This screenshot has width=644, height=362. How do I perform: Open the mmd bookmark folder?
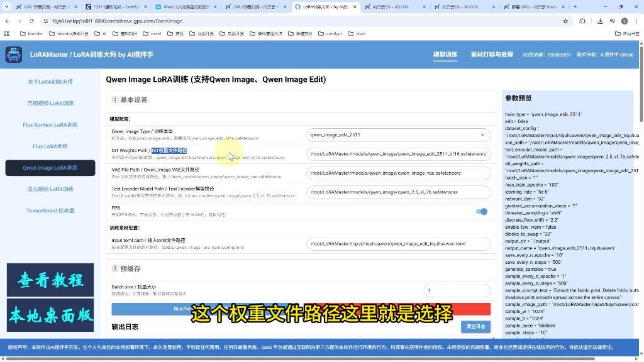coord(152,34)
